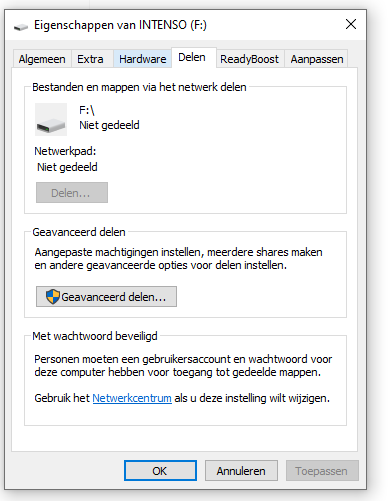The height and width of the screenshot is (501, 388).
Task: Click the 'Niet gedeeld' network path text
Action: 67,167
